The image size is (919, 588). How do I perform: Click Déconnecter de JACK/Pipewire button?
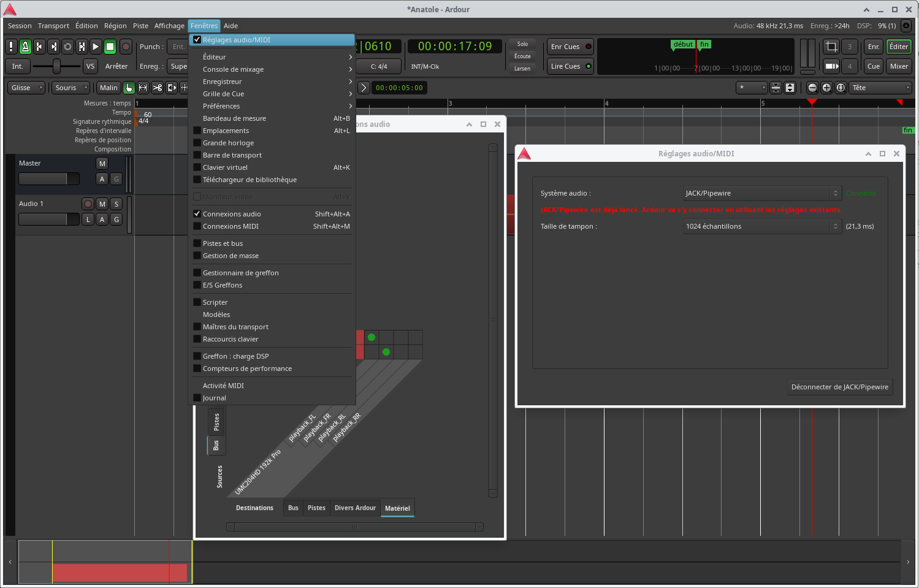click(839, 387)
